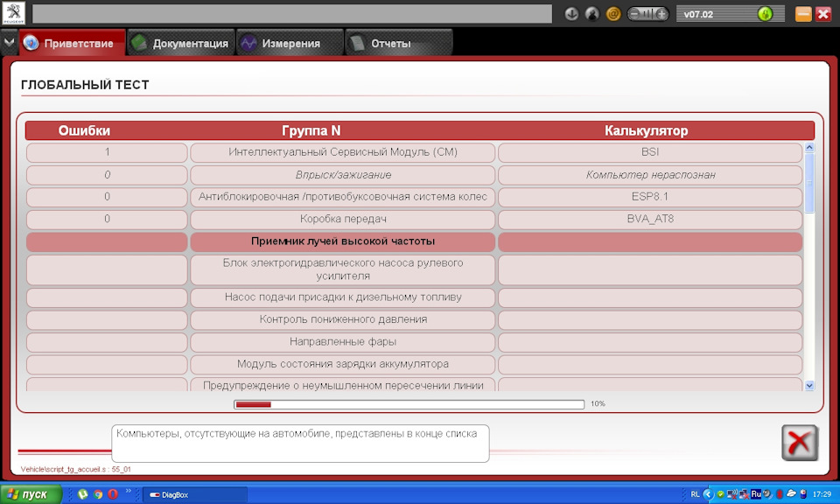
Task: Switch to the Документация tab
Action: pyautogui.click(x=181, y=43)
